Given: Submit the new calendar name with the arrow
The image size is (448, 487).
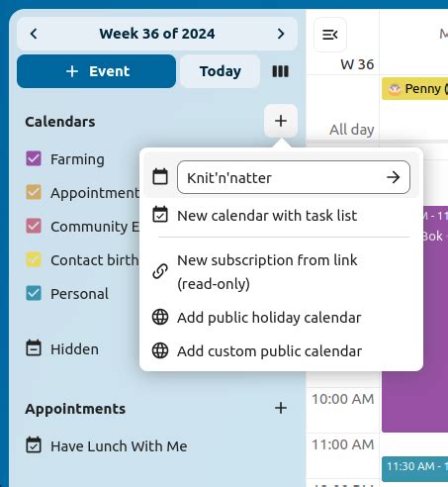Looking at the screenshot, I should point(394,177).
